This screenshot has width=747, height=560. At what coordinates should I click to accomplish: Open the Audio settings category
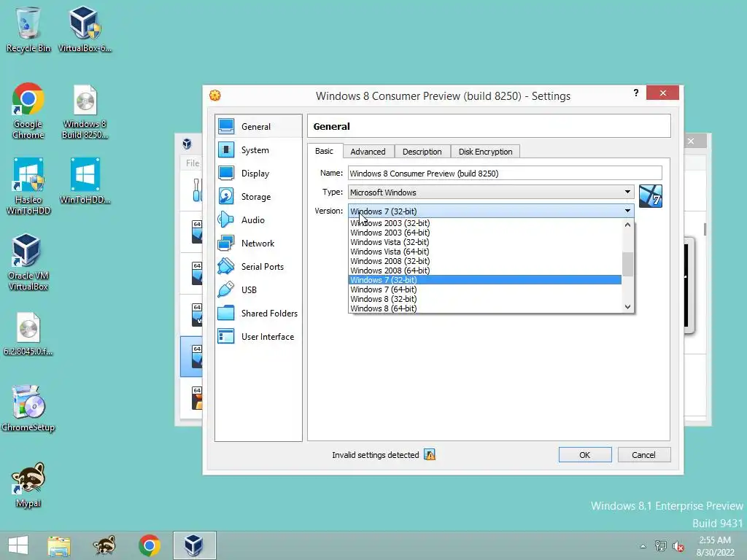coord(258,220)
